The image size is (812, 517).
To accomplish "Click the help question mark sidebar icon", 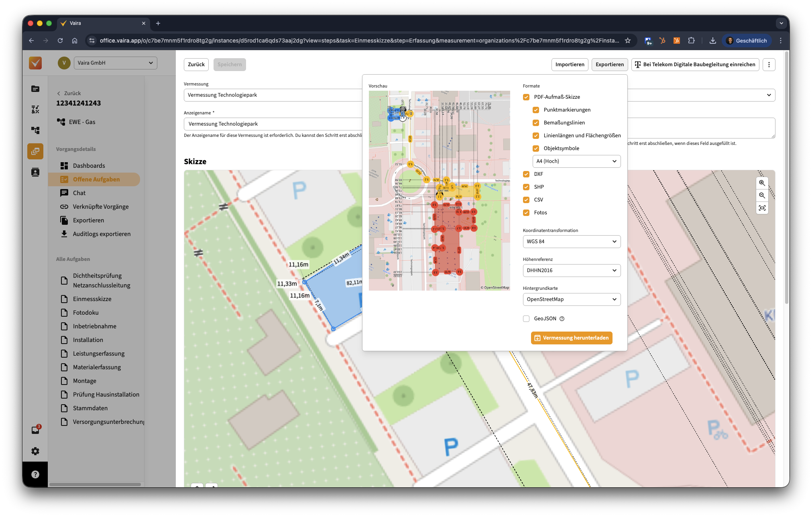I will tap(35, 474).
